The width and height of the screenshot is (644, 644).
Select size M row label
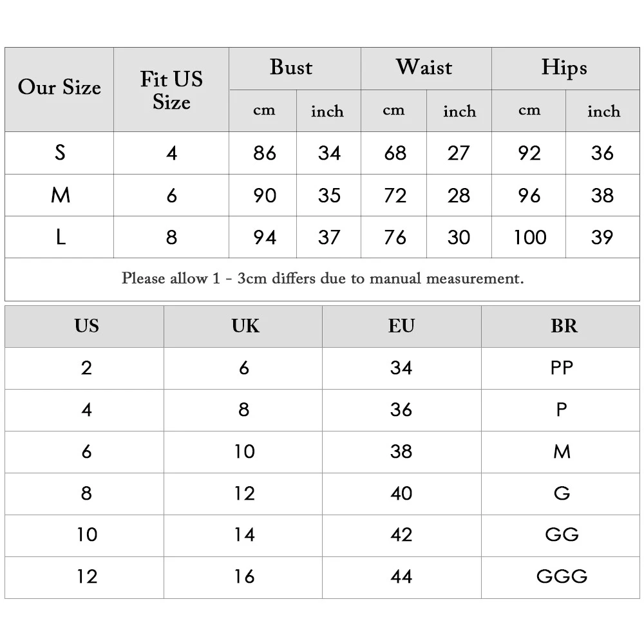(x=59, y=195)
